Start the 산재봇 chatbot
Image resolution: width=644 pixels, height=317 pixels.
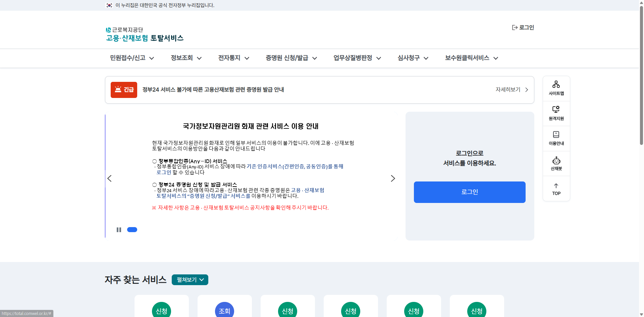click(556, 163)
